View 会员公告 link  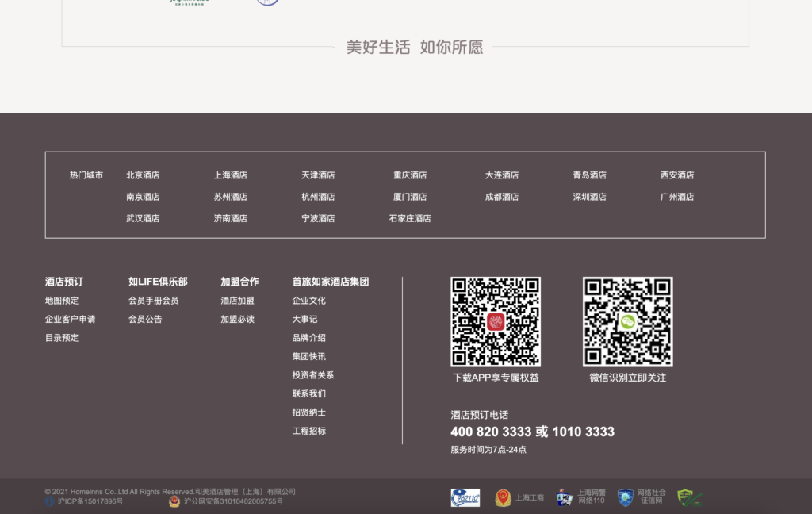tap(145, 319)
